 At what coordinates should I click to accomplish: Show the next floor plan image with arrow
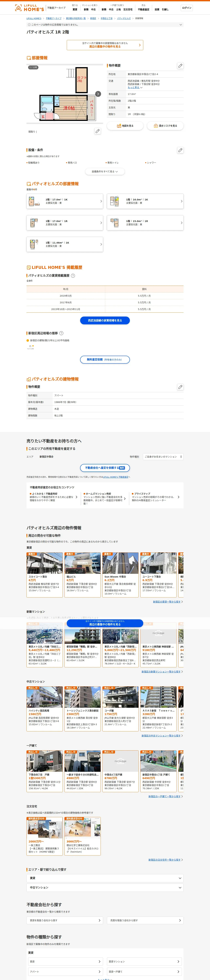[98, 94]
